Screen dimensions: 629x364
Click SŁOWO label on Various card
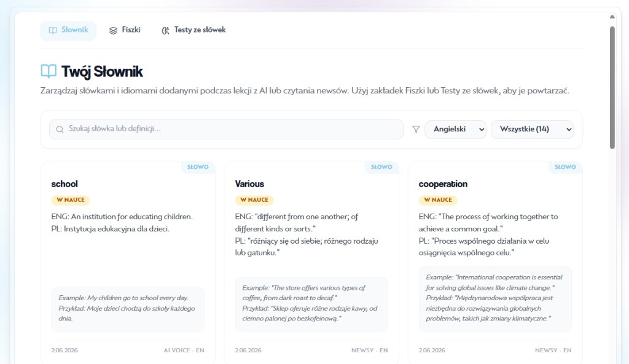(381, 167)
